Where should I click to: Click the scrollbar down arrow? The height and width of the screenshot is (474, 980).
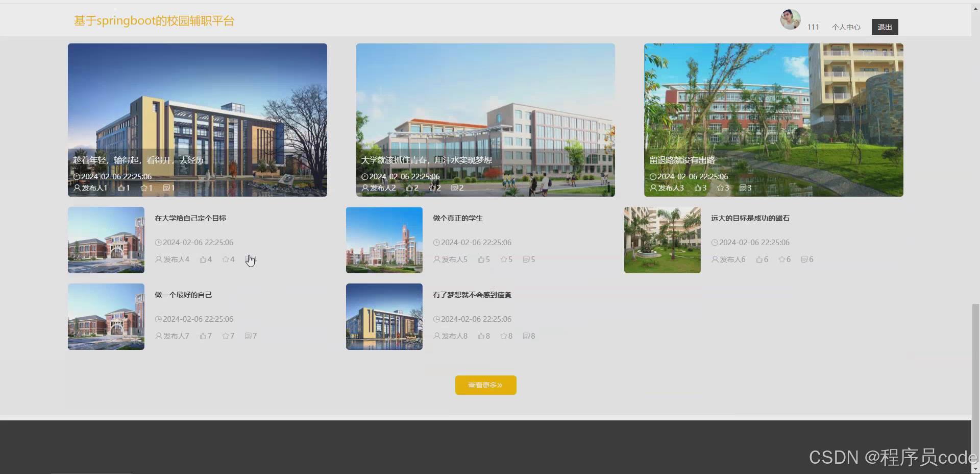tap(975, 469)
